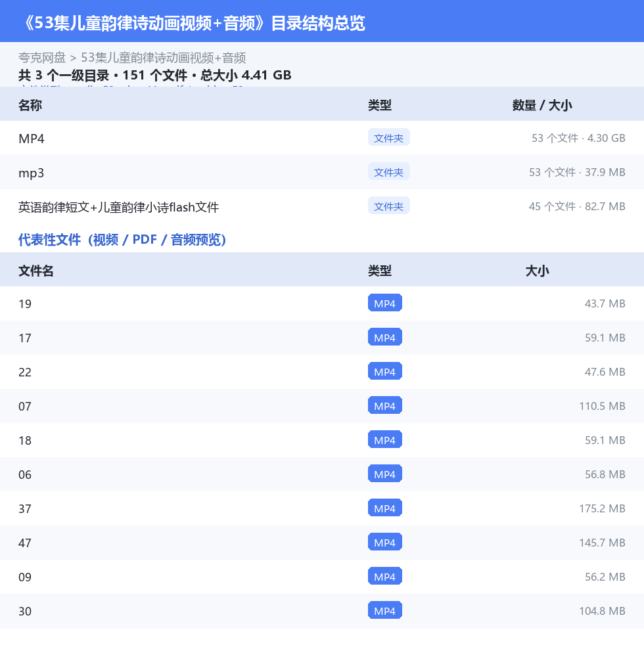Click breadcrumb 53集儿童韵律诗动画视频+音频
Viewport: 644px width, 649px height.
pyautogui.click(x=163, y=58)
